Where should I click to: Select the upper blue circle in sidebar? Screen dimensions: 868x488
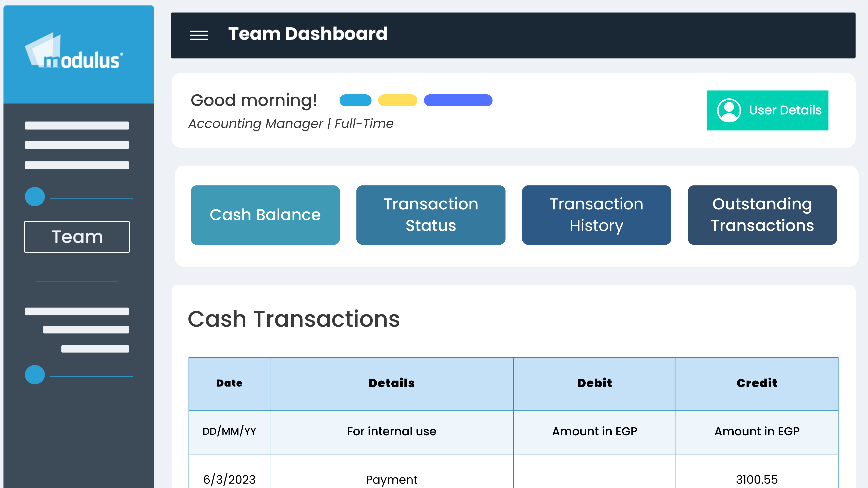35,196
